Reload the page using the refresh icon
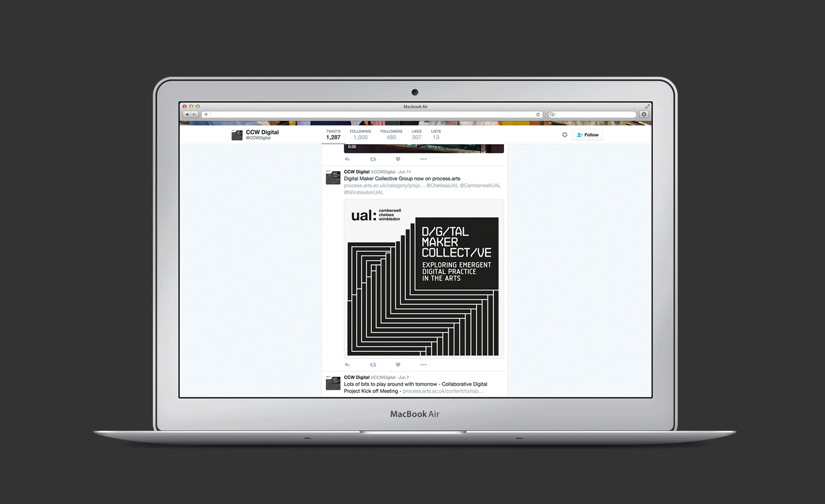 [x=538, y=114]
